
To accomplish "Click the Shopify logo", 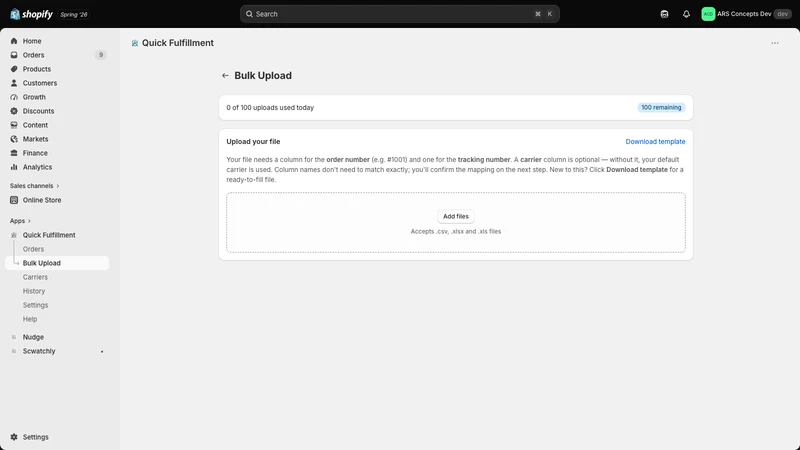I will (x=31, y=14).
